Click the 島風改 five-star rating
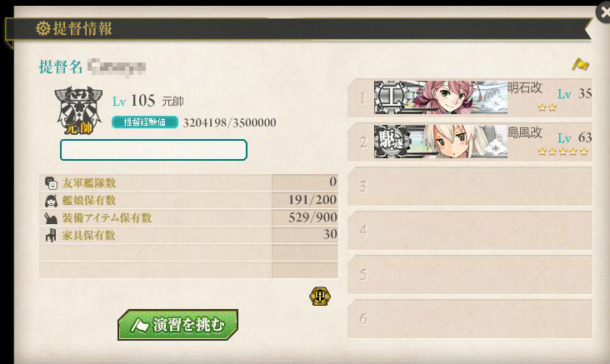Image resolution: width=610 pixels, height=364 pixels. pyautogui.click(x=562, y=152)
